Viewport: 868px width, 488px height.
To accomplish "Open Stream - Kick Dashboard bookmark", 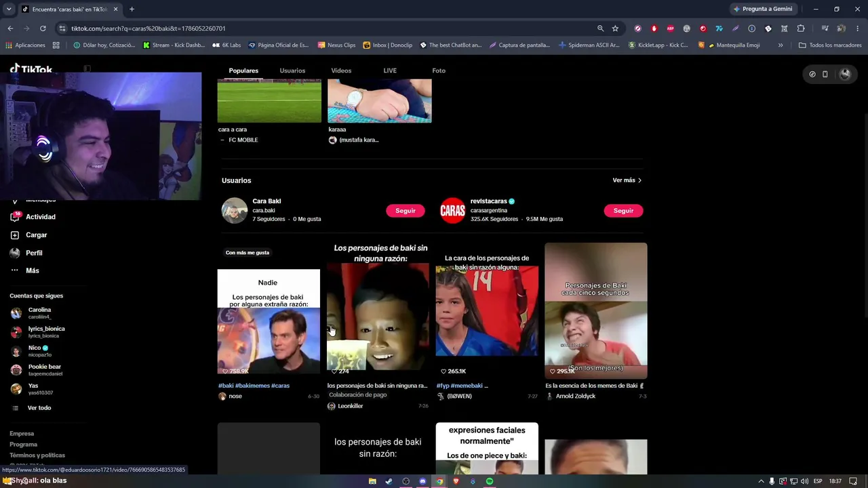I will pos(174,45).
